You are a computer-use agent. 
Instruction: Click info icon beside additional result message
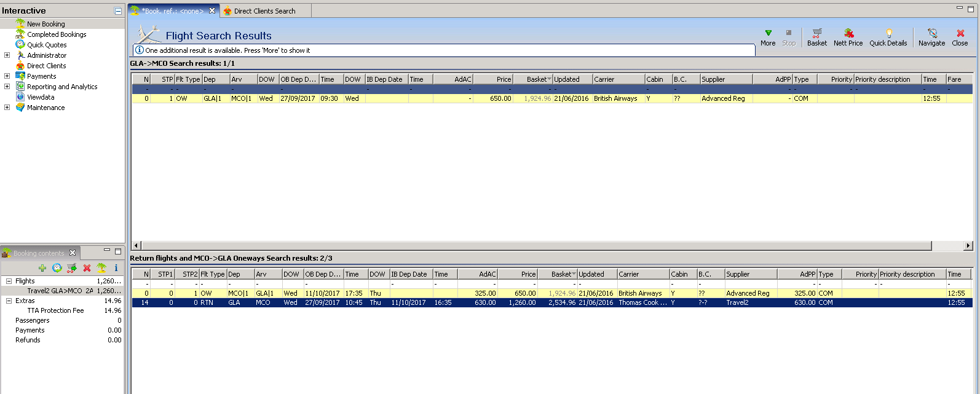point(140,50)
